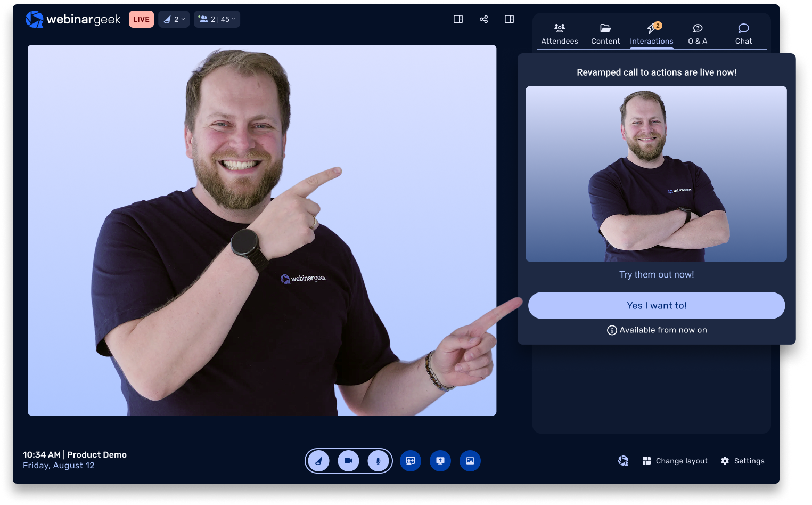Click 'Try them out now!' text

[x=657, y=274]
